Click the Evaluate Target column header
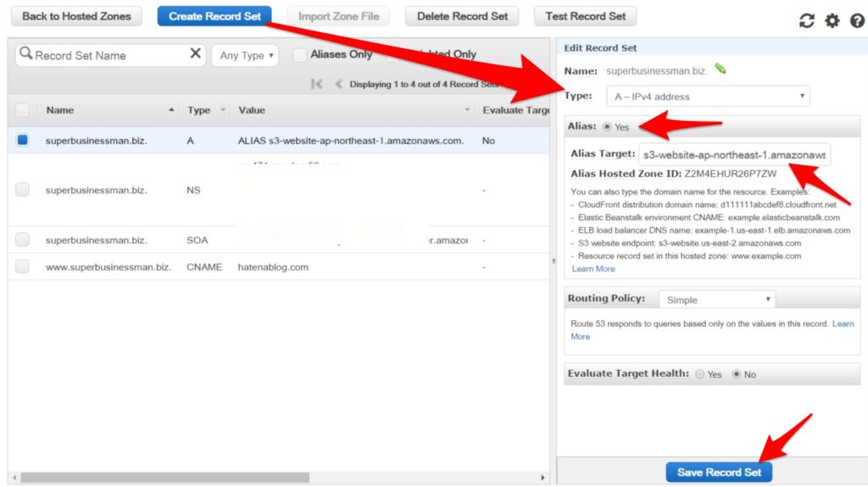868x487 pixels. 516,110
